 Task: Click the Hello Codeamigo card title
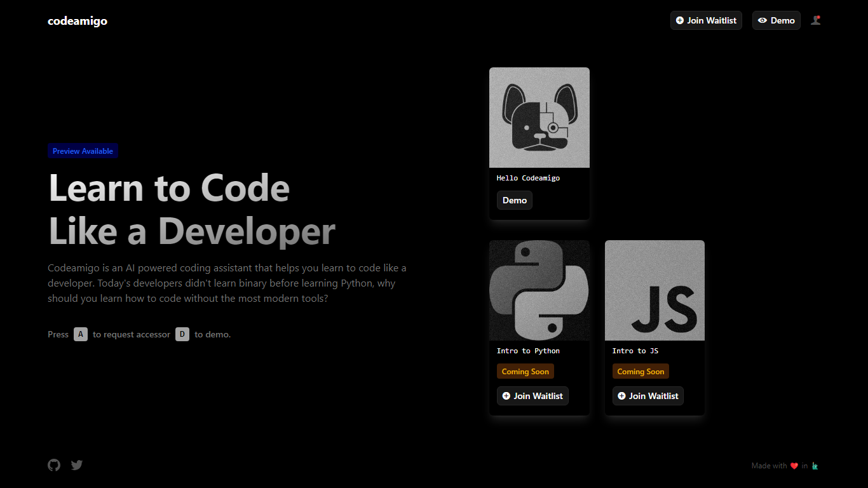pos(528,178)
